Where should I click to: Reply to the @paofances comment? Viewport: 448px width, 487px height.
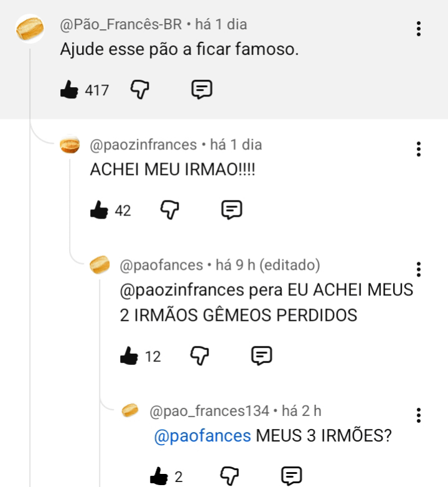(261, 356)
